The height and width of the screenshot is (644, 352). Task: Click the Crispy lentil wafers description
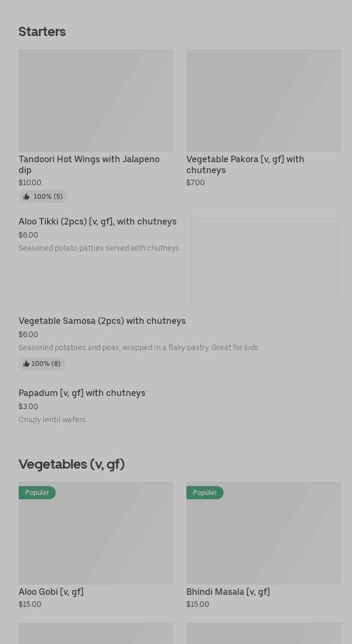[53, 420]
